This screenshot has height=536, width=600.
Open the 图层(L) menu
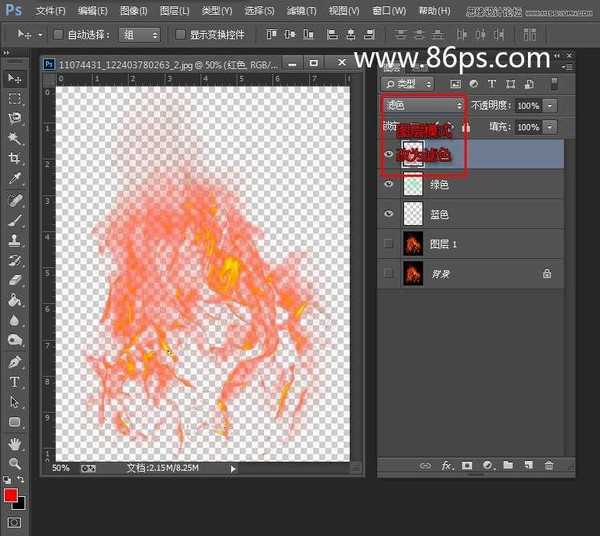174,11
